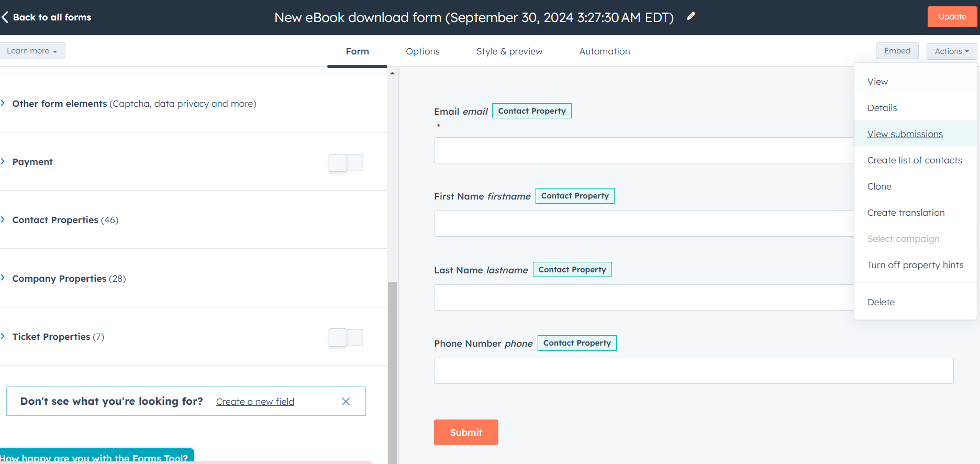Select Details from Actions menu
Screen dimensions: 980x464
pyautogui.click(x=915, y=108)
